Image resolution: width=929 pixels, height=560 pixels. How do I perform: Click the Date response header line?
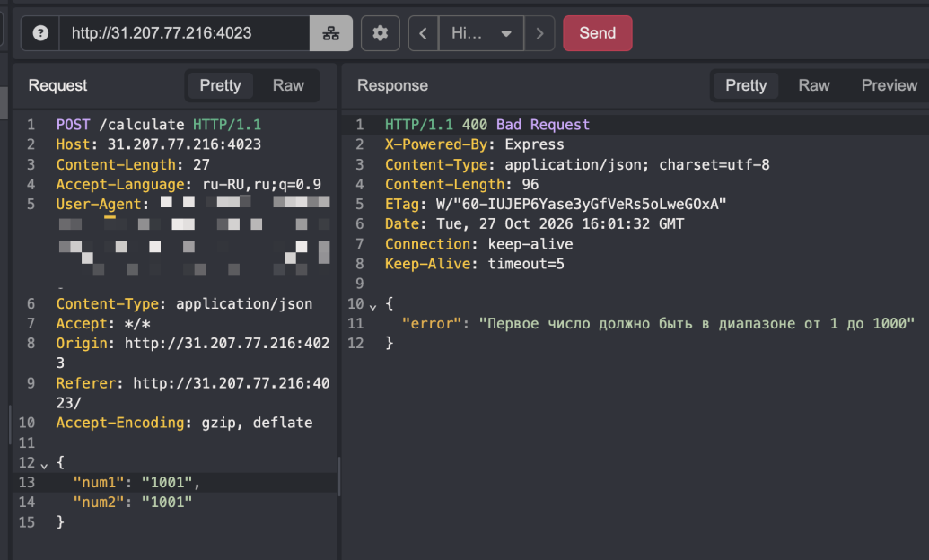534,224
